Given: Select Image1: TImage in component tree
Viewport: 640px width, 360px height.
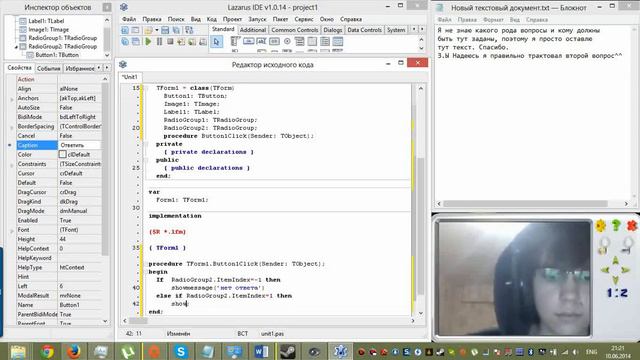Looking at the screenshot, I should (49, 29).
